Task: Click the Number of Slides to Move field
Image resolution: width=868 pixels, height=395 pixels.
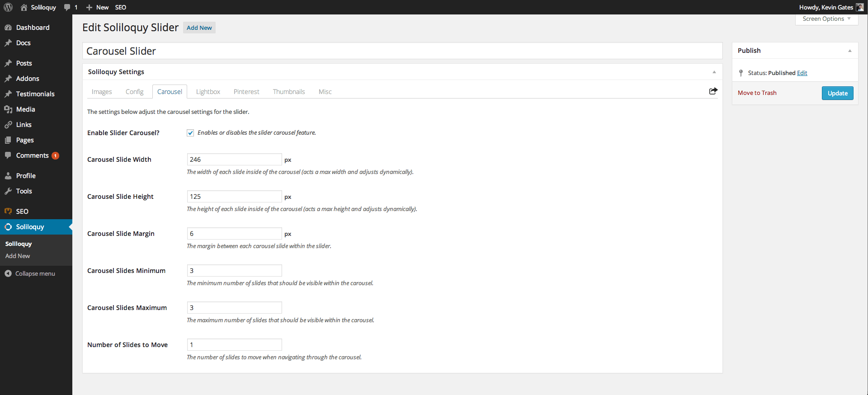Action: (x=234, y=345)
